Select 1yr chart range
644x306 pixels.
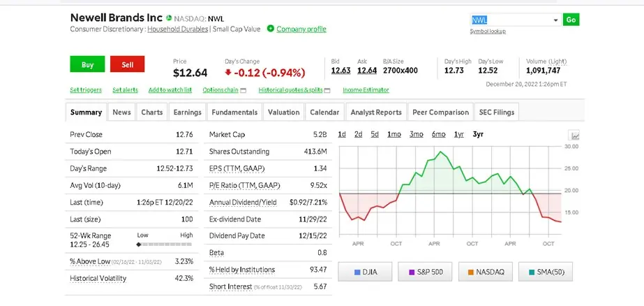pyautogui.click(x=459, y=135)
